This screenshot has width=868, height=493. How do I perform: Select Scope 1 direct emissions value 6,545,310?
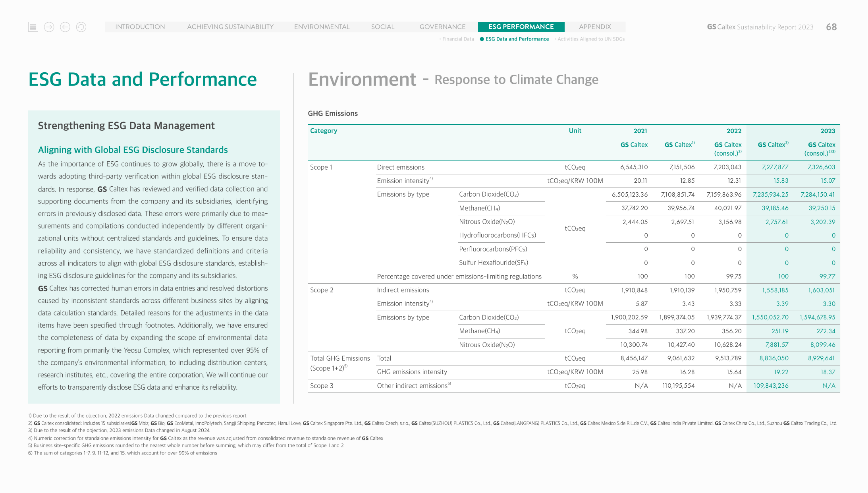pyautogui.click(x=634, y=167)
